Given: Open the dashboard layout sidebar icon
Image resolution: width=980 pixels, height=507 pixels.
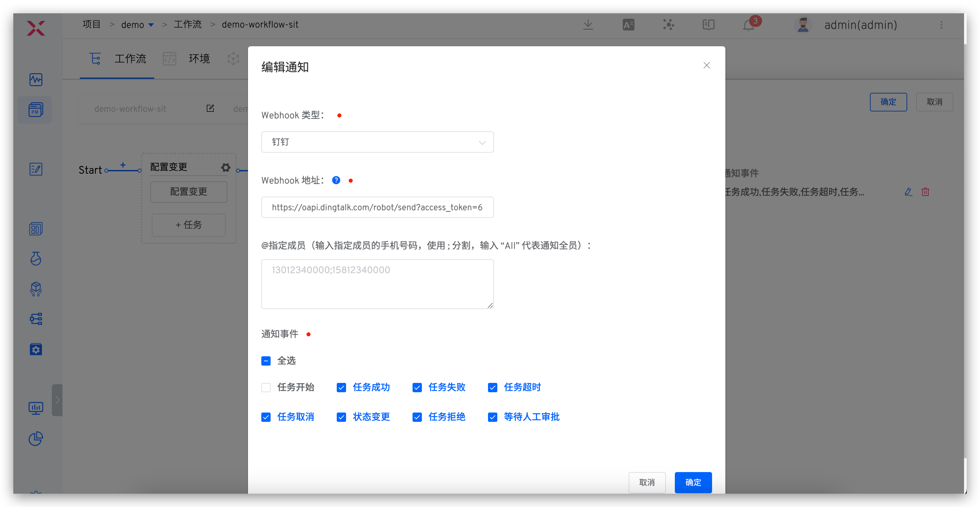Looking at the screenshot, I should click(x=36, y=229).
